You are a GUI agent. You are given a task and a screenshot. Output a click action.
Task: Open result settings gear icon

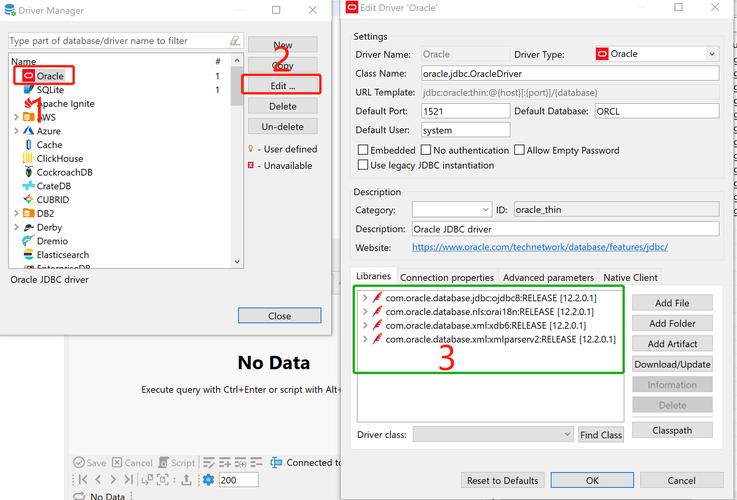[x=208, y=480]
